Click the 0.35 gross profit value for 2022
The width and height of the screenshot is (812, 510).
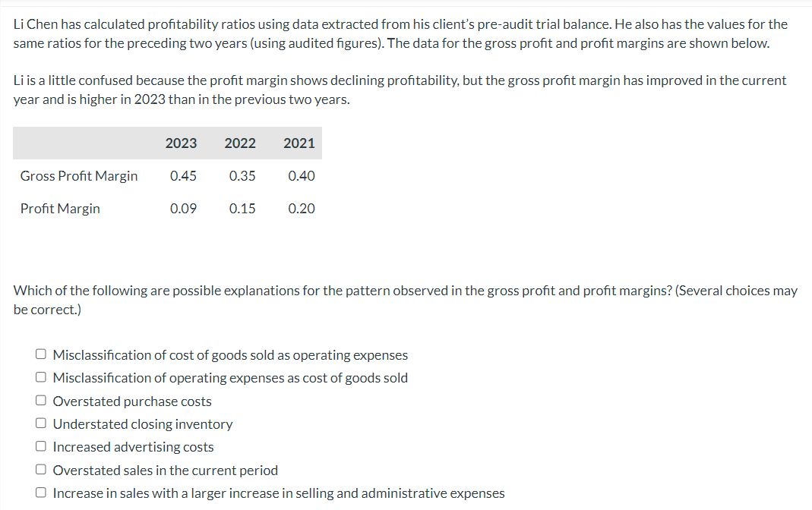242,175
